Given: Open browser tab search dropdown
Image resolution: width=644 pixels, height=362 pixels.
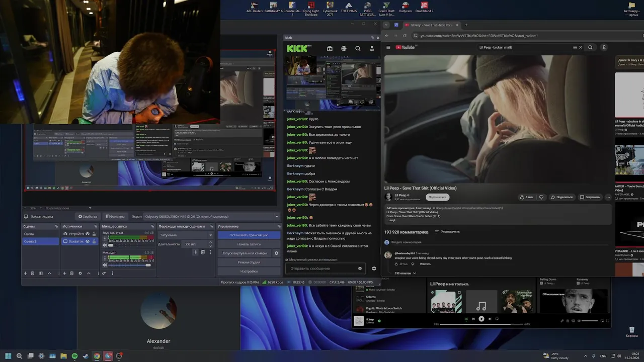Looking at the screenshot, I should coord(386,25).
